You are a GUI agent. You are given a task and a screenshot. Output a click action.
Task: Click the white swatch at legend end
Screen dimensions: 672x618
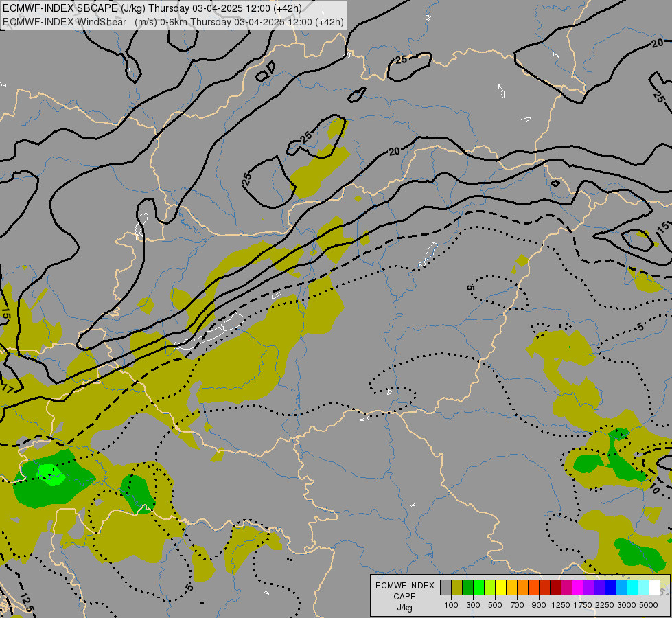pyautogui.click(x=654, y=588)
